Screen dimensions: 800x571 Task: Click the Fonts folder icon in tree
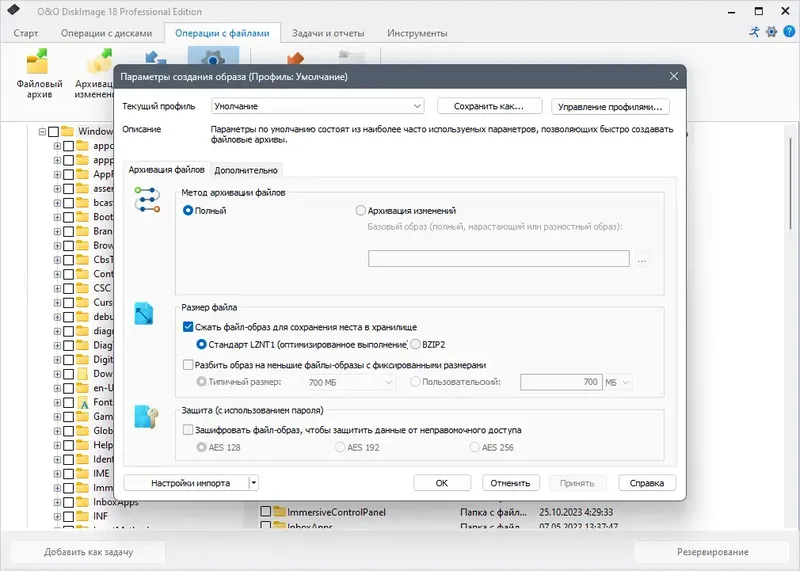pyautogui.click(x=83, y=402)
